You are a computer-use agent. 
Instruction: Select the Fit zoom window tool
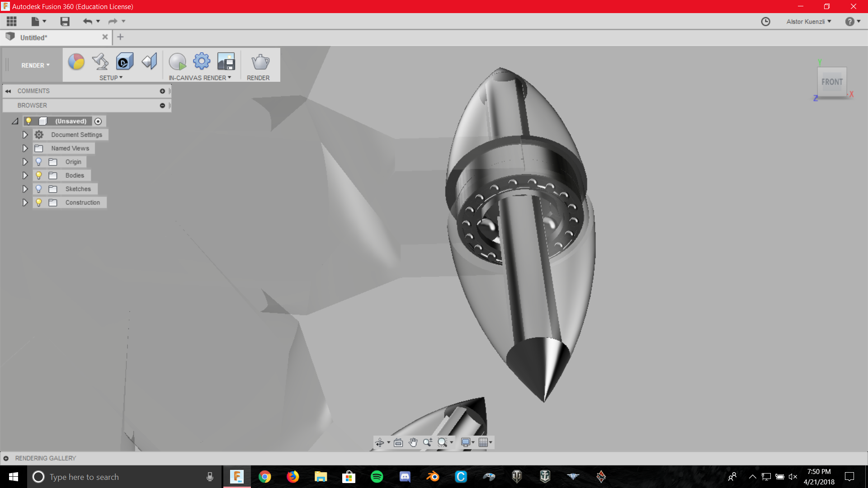point(443,442)
